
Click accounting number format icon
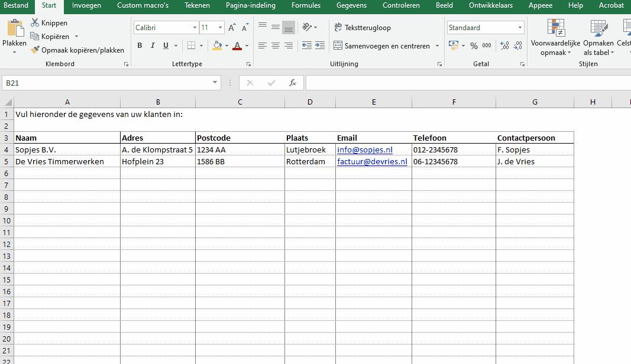click(x=454, y=46)
